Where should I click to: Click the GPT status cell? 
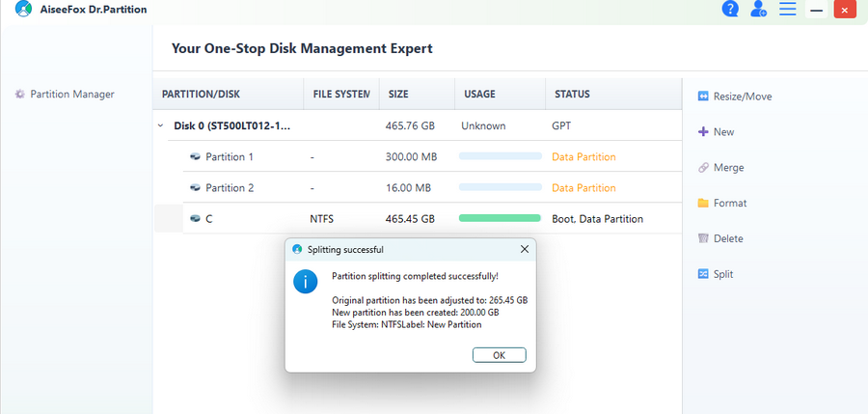coord(560,125)
